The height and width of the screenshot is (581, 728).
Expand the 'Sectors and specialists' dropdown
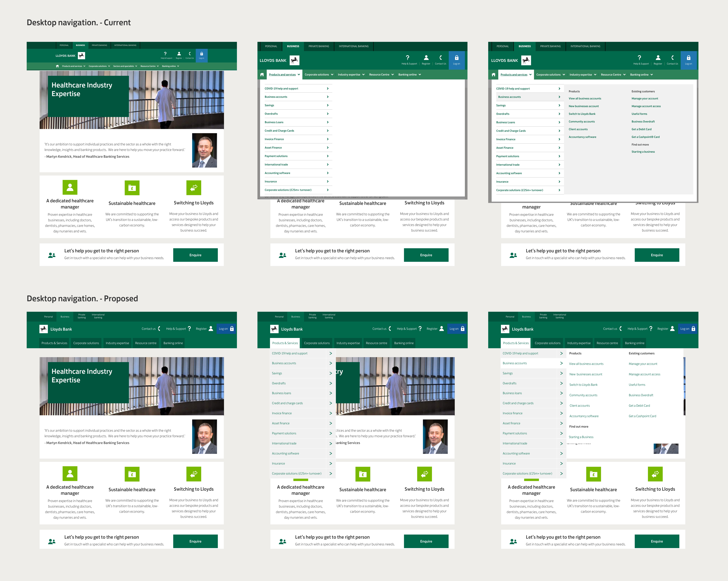tap(125, 66)
